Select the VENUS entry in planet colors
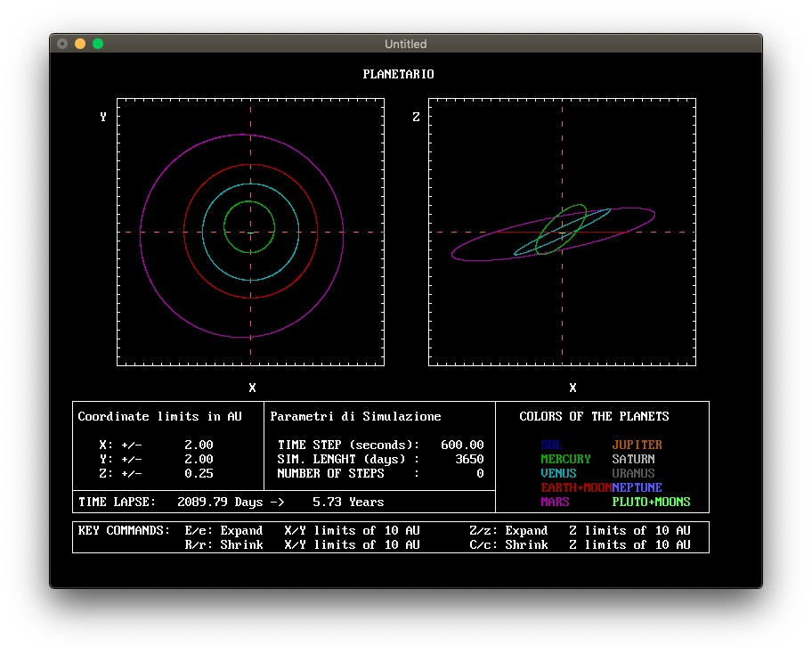The image size is (812, 654). (x=558, y=473)
